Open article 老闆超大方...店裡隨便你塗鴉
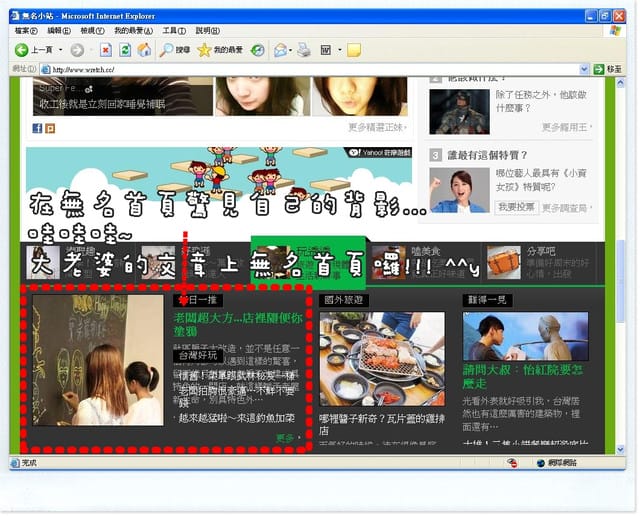The height and width of the screenshot is (516, 640). point(238,325)
